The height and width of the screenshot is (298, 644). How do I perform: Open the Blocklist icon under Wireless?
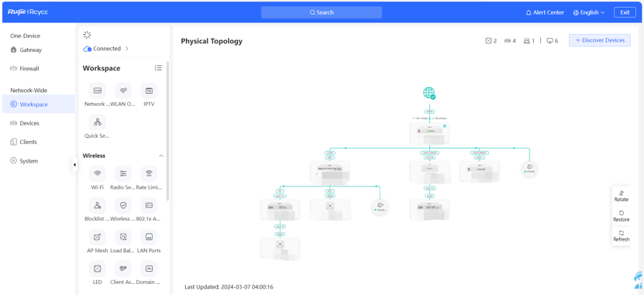pyautogui.click(x=98, y=205)
